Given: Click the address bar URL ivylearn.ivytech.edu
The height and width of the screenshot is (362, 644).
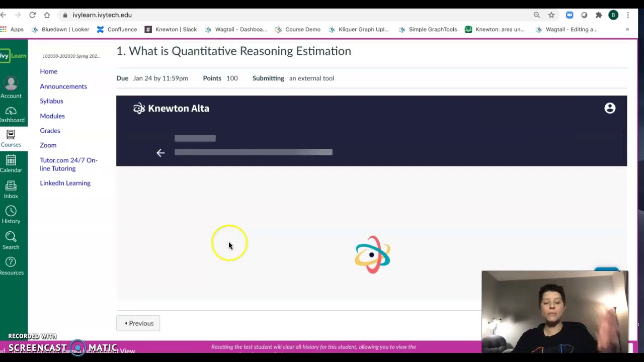Looking at the screenshot, I should tap(102, 15).
